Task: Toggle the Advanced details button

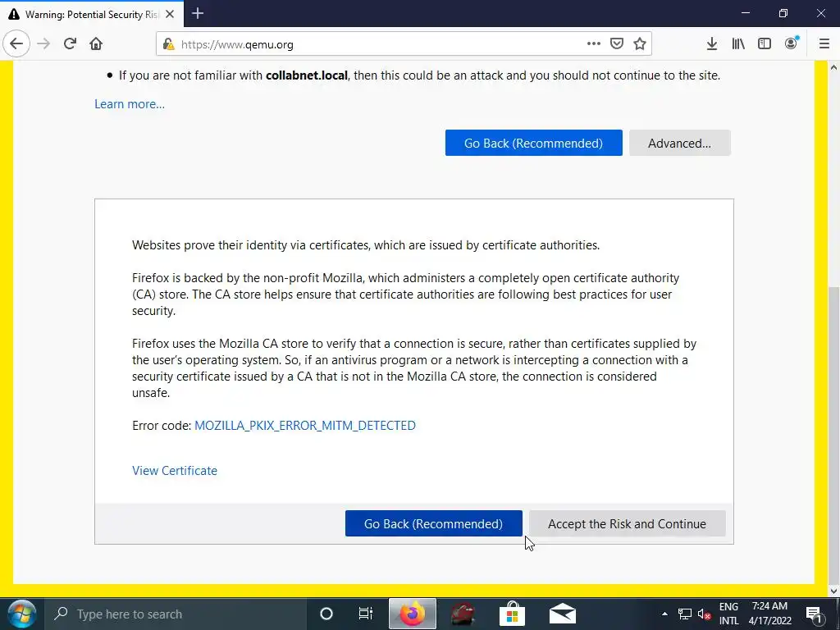Action: click(680, 143)
